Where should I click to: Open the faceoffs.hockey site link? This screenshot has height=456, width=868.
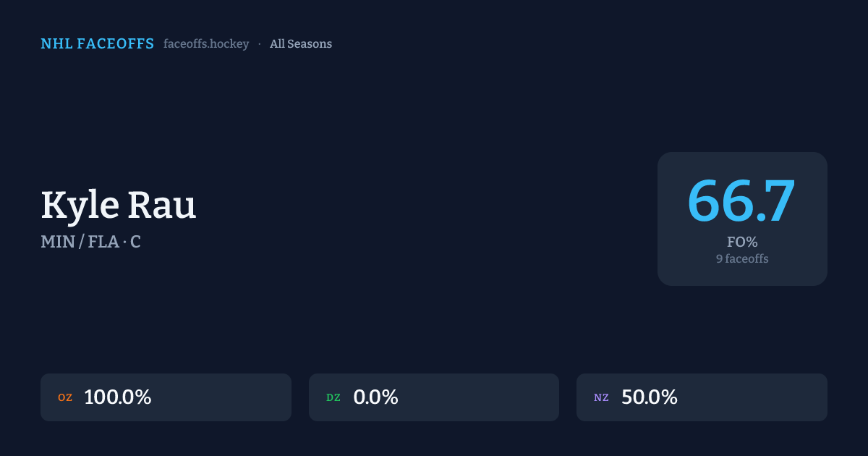206,44
